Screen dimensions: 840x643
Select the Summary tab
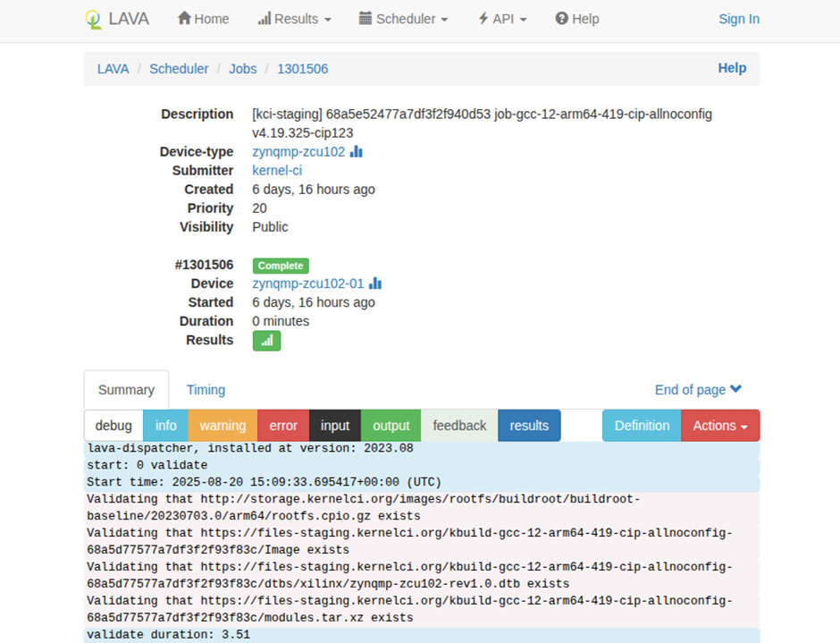[x=126, y=390]
